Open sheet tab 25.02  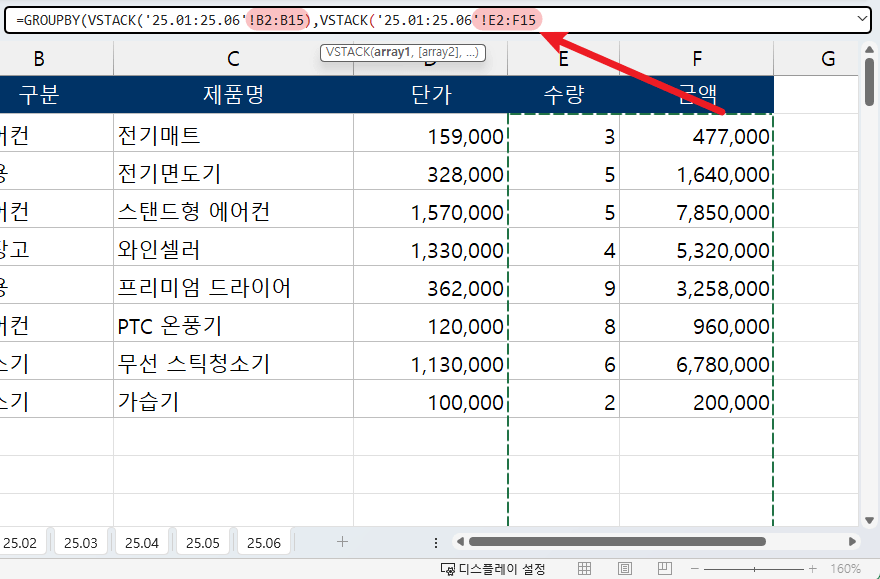pos(20,543)
